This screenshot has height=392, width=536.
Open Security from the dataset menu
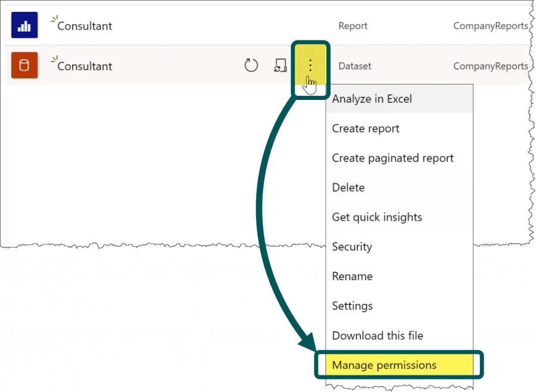(352, 247)
